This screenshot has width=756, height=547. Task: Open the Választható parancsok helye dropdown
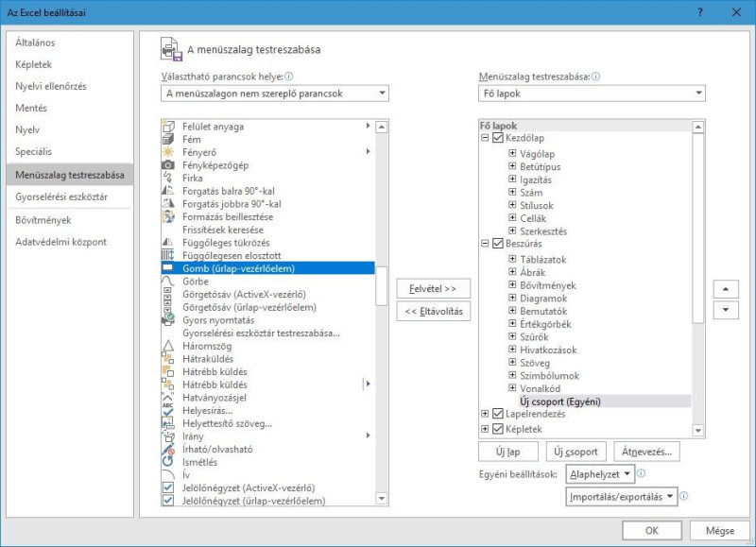tap(275, 94)
